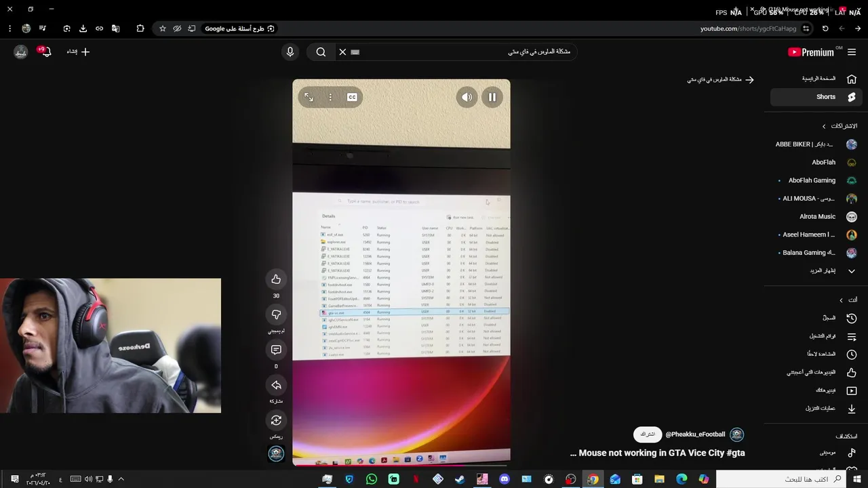Mute the Shorts video volume
The height and width of the screenshot is (488, 868).
coord(467,97)
